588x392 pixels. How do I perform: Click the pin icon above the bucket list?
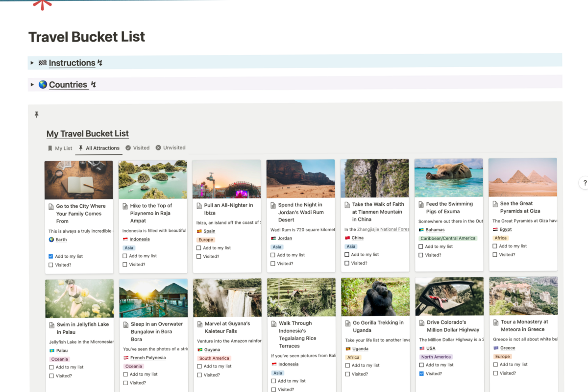point(36,114)
